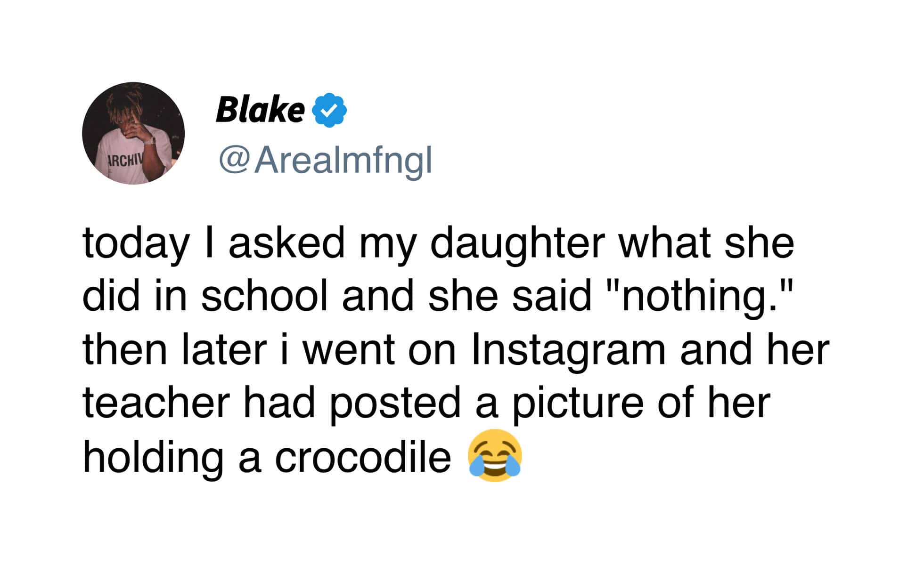Click the word went in the tweet
This screenshot has height=565, width=924.
coord(349,351)
